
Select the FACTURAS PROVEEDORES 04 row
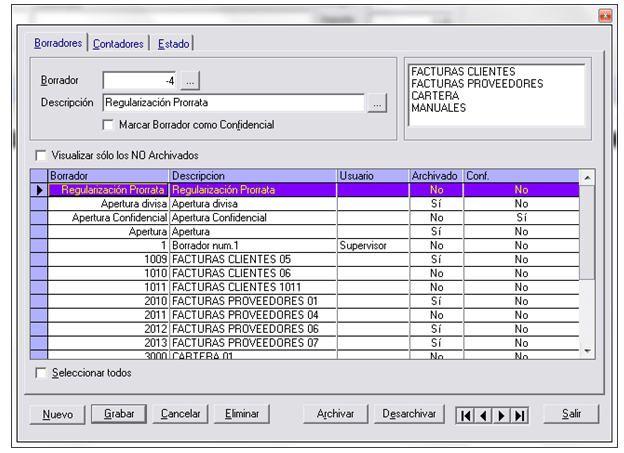click(314, 315)
